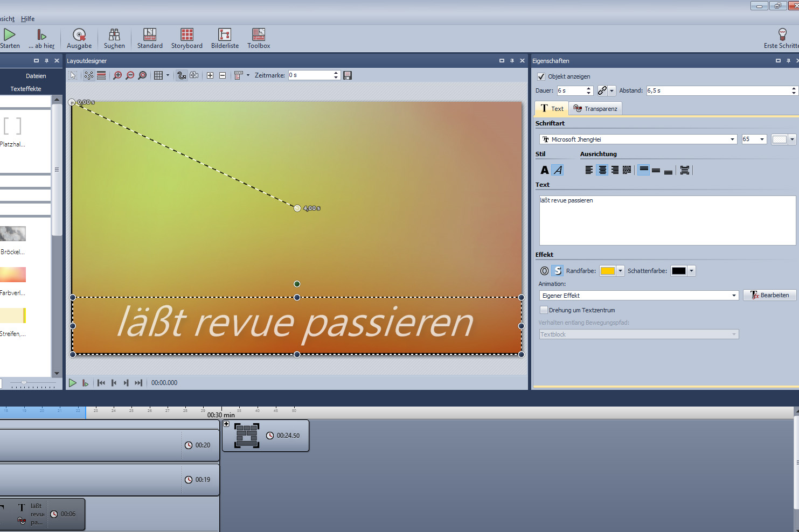Click the Bearbeiten button
Viewport: 799px width, 532px height.
click(769, 295)
